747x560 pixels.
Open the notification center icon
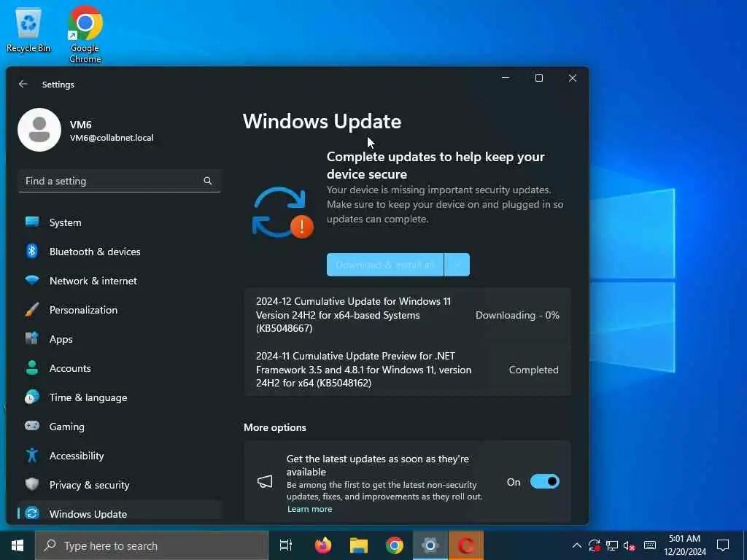(723, 545)
